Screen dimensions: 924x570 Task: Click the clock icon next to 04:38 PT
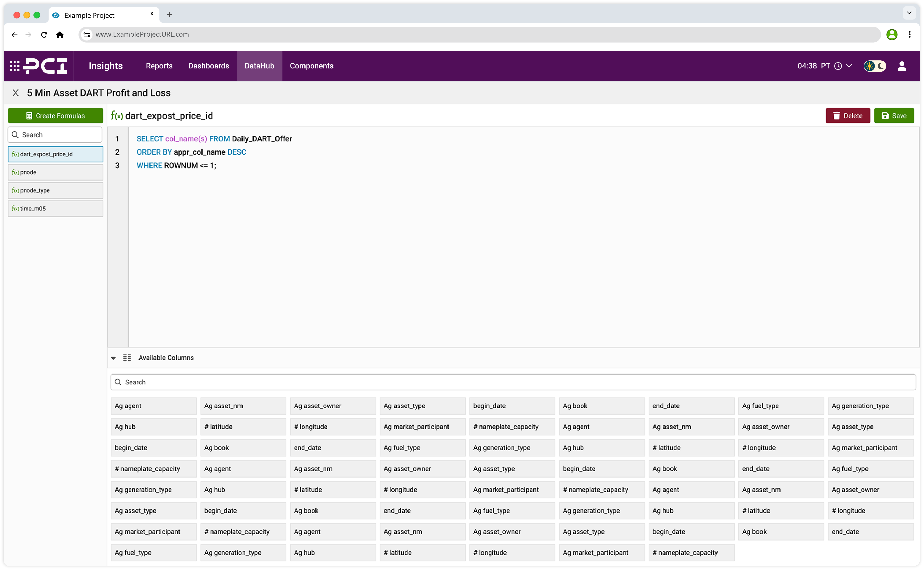tap(838, 66)
